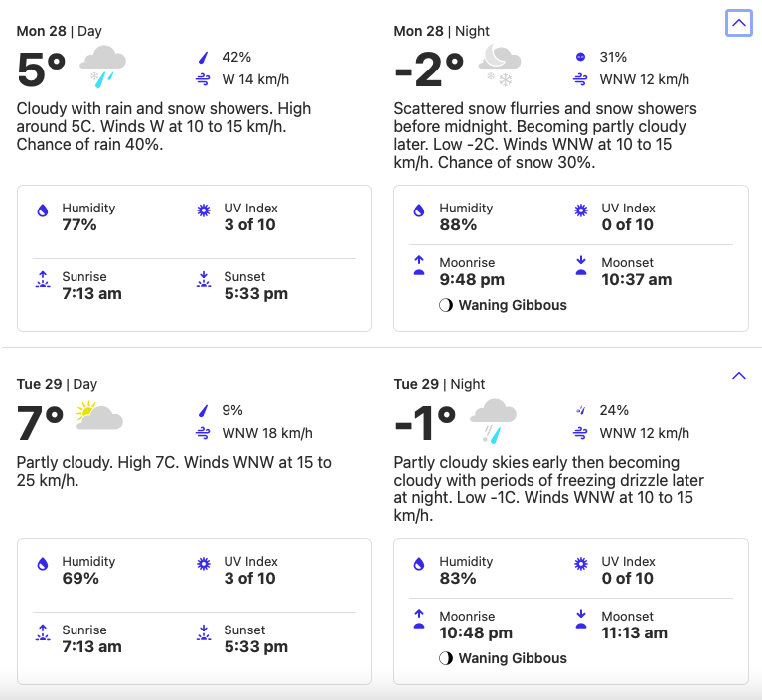Click the Mon 28 day rain-snow cloud icon
Screen dimensions: 762x700
(x=102, y=66)
